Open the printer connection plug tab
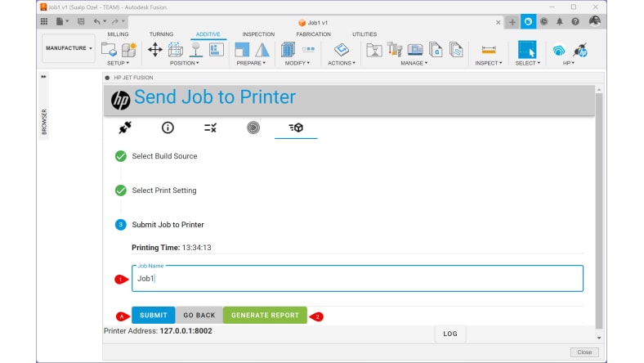 click(x=125, y=128)
